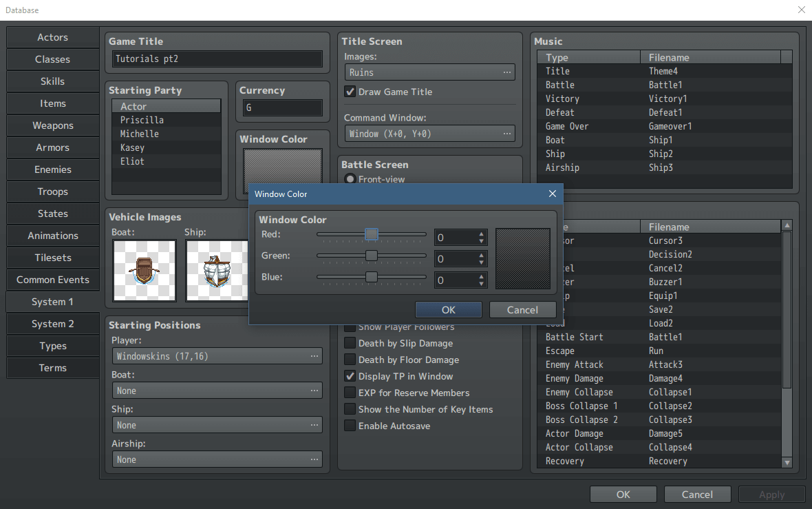This screenshot has height=509, width=812.
Task: Apply database changes
Action: [x=771, y=494]
